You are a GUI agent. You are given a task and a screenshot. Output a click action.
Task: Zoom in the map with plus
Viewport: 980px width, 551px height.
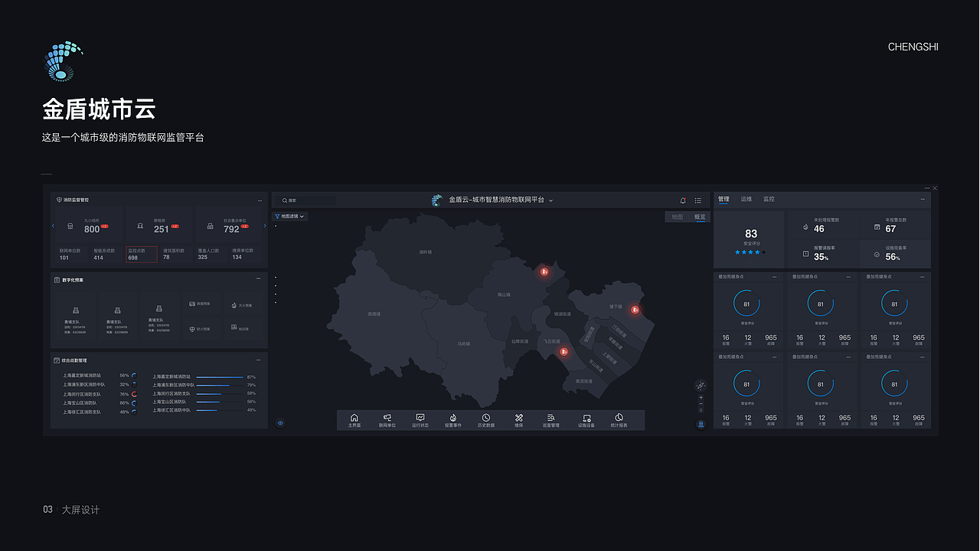pyautogui.click(x=701, y=398)
